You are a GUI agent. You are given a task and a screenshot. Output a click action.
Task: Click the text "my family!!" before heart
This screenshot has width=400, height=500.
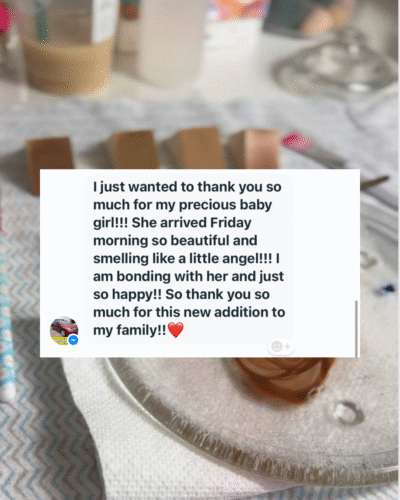tap(129, 331)
